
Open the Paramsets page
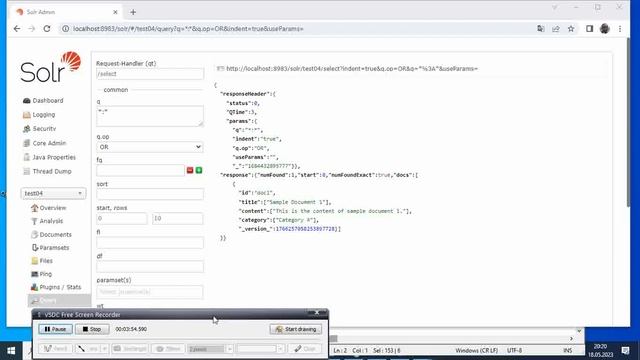[50, 248]
